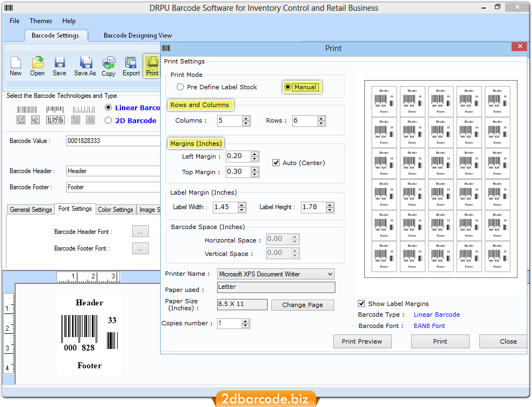Viewport: 532px width, 407px height.
Task: Click the Print Preview button
Action: tap(362, 341)
